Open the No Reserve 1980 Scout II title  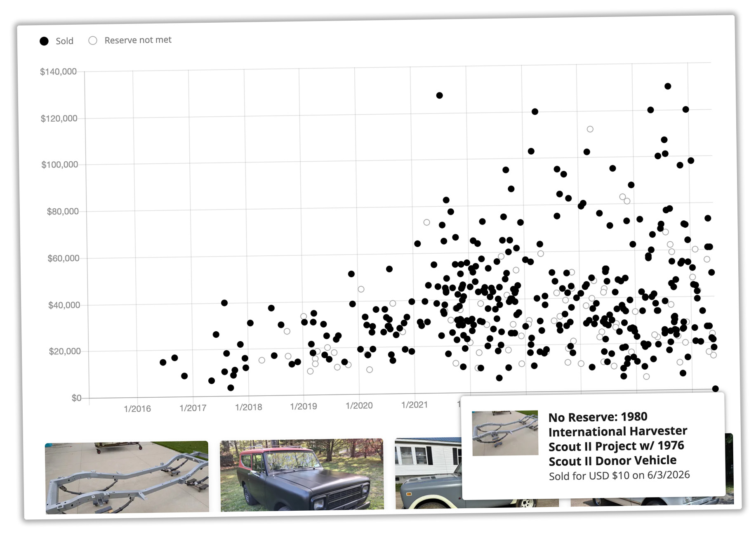point(617,439)
